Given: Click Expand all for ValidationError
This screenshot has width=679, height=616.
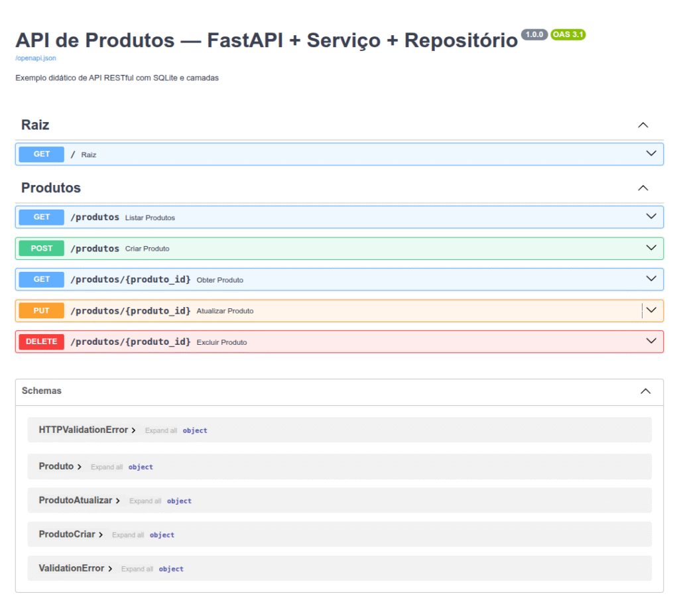Looking at the screenshot, I should coord(137,569).
